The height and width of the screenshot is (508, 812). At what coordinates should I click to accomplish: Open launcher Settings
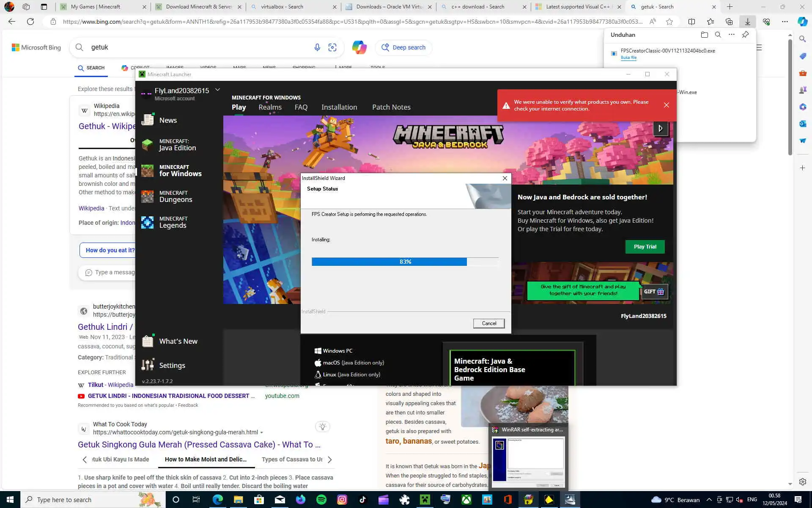(x=172, y=365)
